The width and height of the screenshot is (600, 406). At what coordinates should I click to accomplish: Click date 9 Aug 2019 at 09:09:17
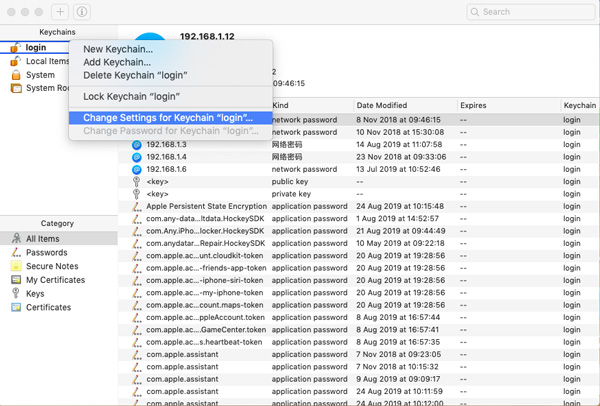click(x=398, y=379)
